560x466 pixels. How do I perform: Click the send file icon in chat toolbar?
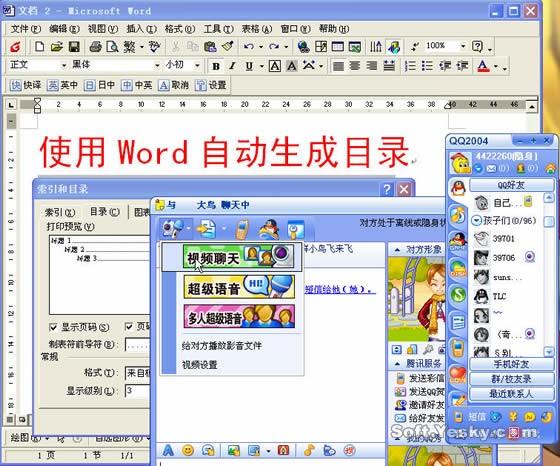[206, 229]
